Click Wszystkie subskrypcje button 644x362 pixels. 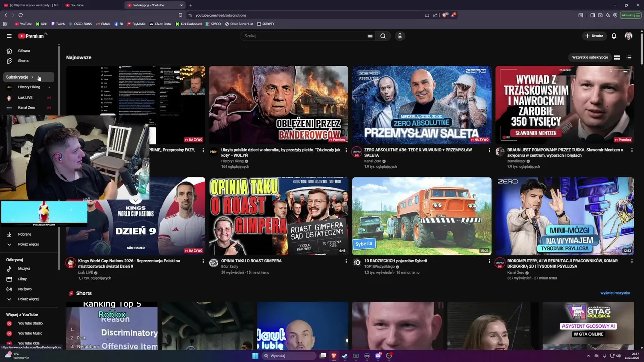(590, 58)
